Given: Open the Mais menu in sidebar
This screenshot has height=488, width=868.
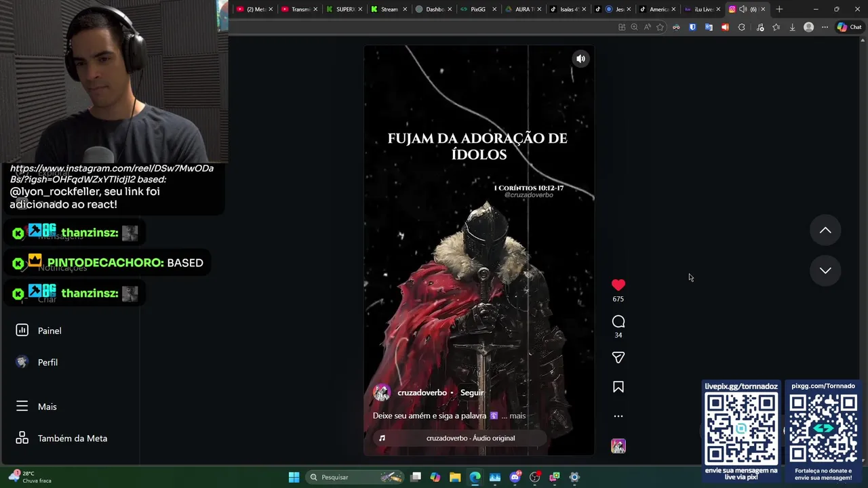Looking at the screenshot, I should click(x=47, y=407).
